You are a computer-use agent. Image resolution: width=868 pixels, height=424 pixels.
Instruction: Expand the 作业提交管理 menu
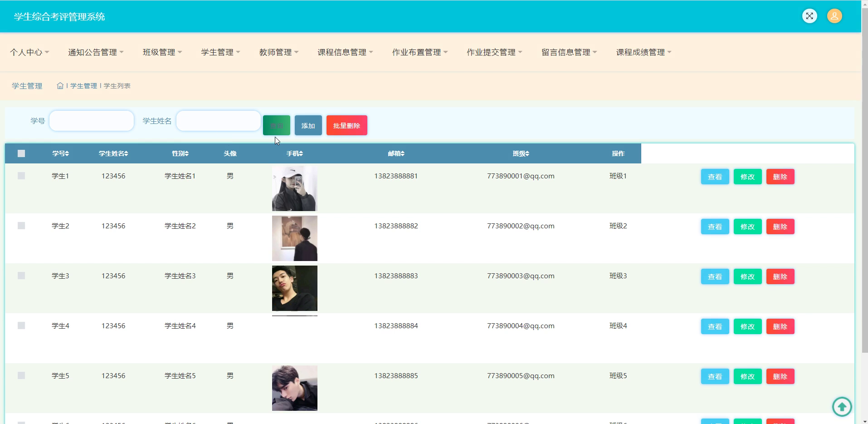click(494, 52)
